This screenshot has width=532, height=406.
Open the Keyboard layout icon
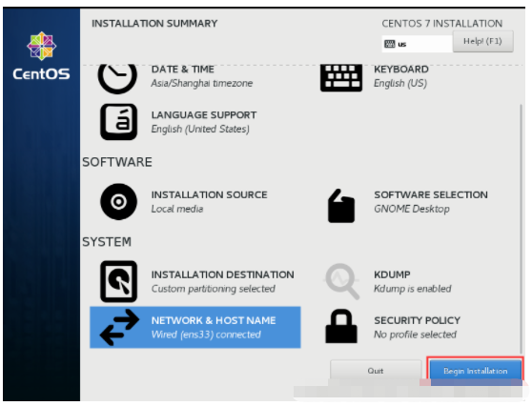[x=341, y=78]
